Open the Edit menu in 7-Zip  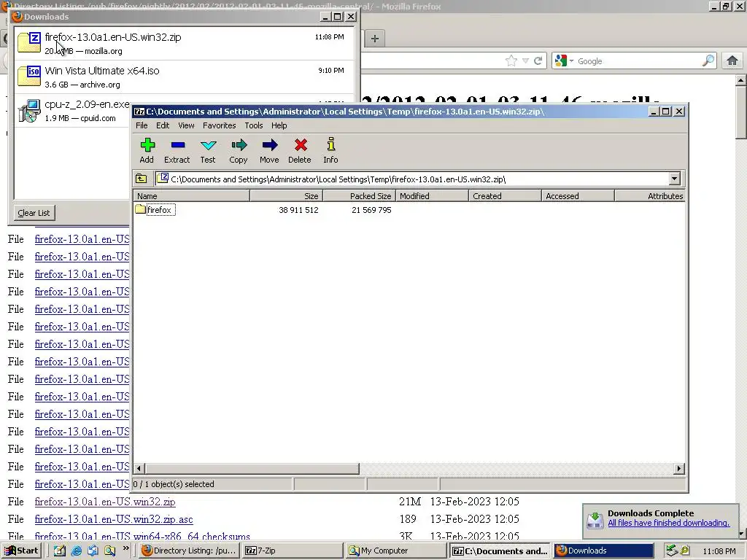(163, 125)
